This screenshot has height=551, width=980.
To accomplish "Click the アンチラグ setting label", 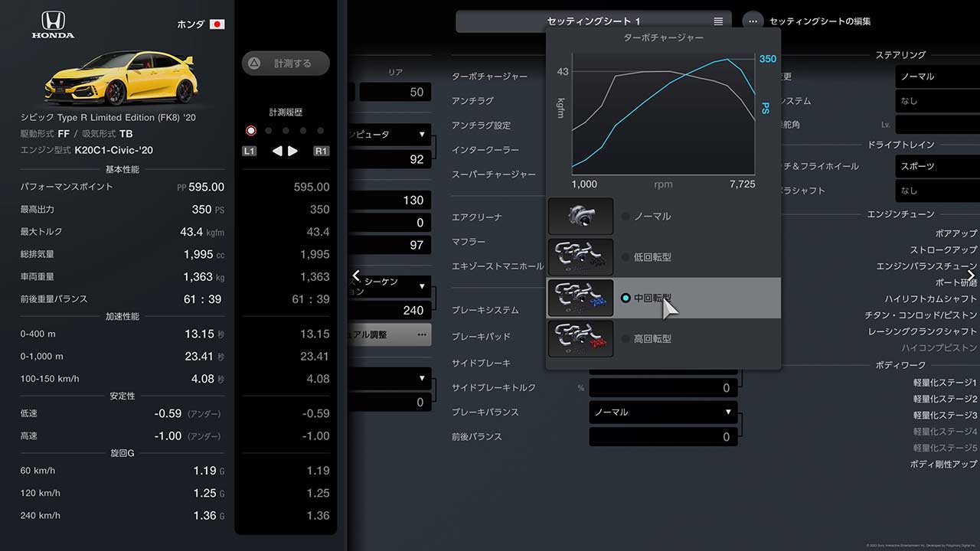I will 472,101.
